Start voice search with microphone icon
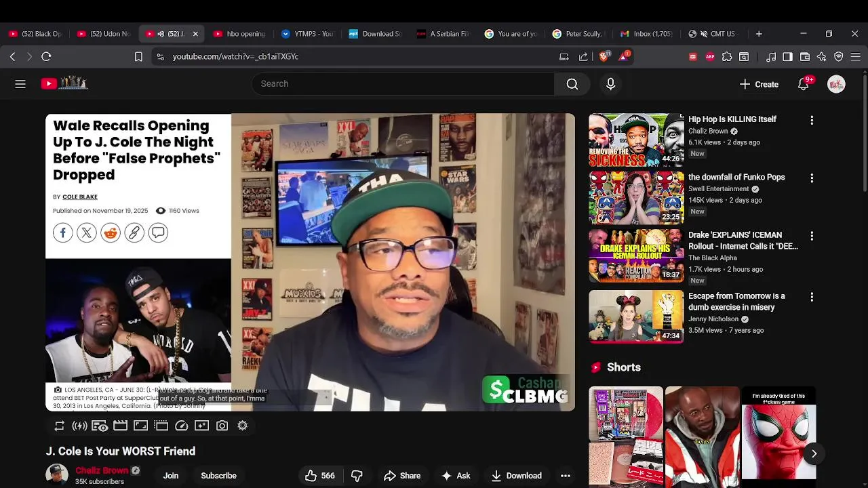 click(610, 84)
